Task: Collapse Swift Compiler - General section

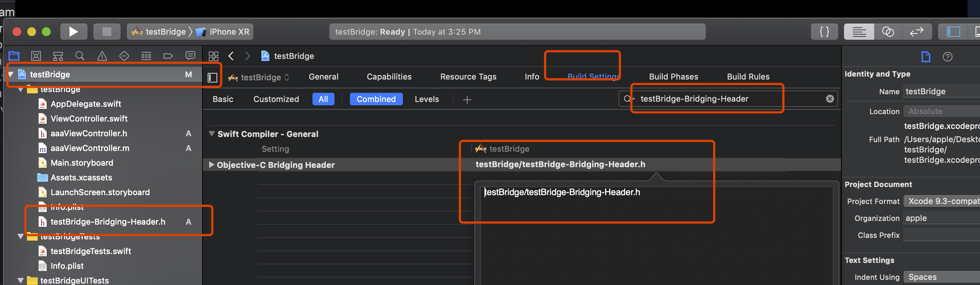Action: 211,134
